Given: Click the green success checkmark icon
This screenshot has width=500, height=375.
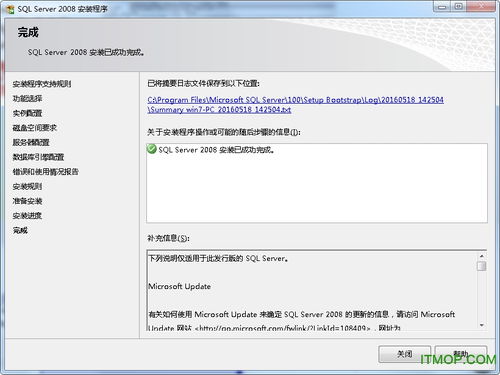Looking at the screenshot, I should coord(152,149).
